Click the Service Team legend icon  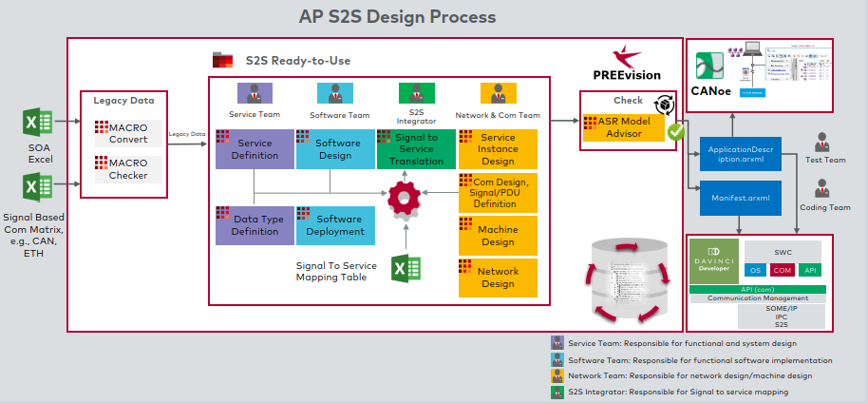pos(558,343)
